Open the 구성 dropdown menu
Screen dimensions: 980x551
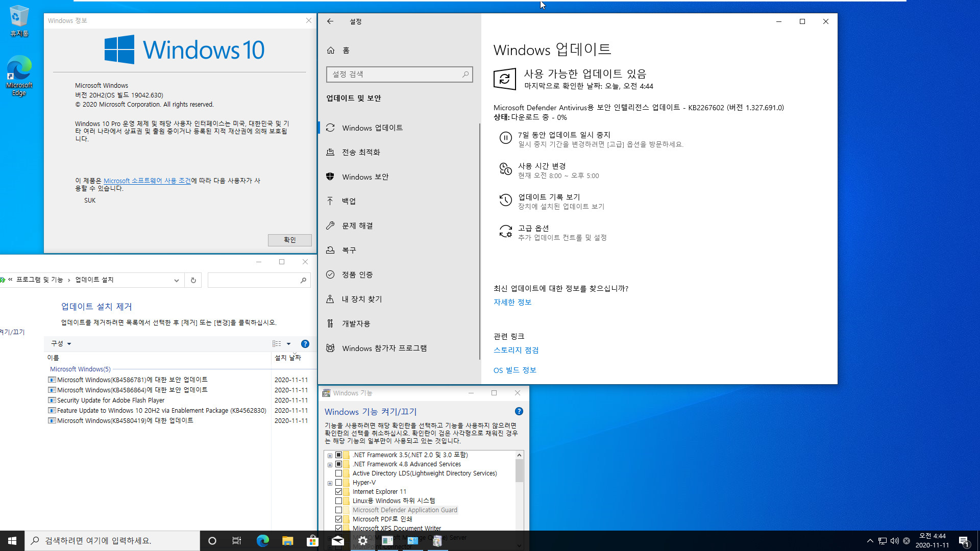coord(61,344)
